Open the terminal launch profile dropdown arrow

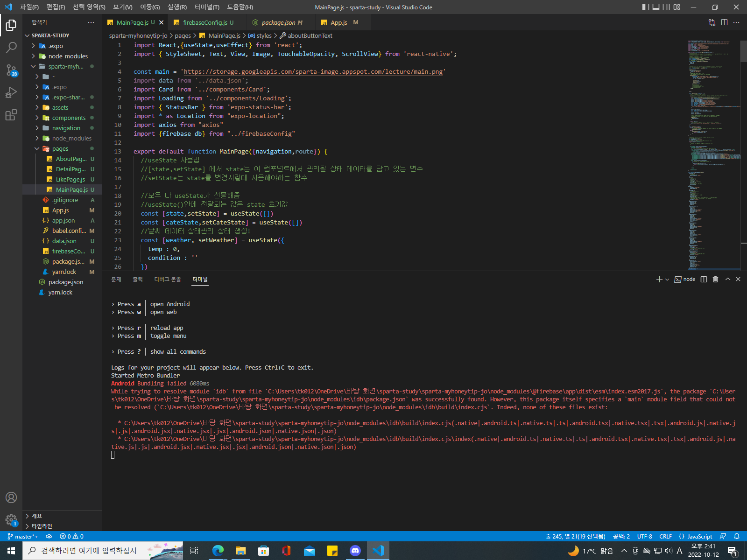coord(667,279)
